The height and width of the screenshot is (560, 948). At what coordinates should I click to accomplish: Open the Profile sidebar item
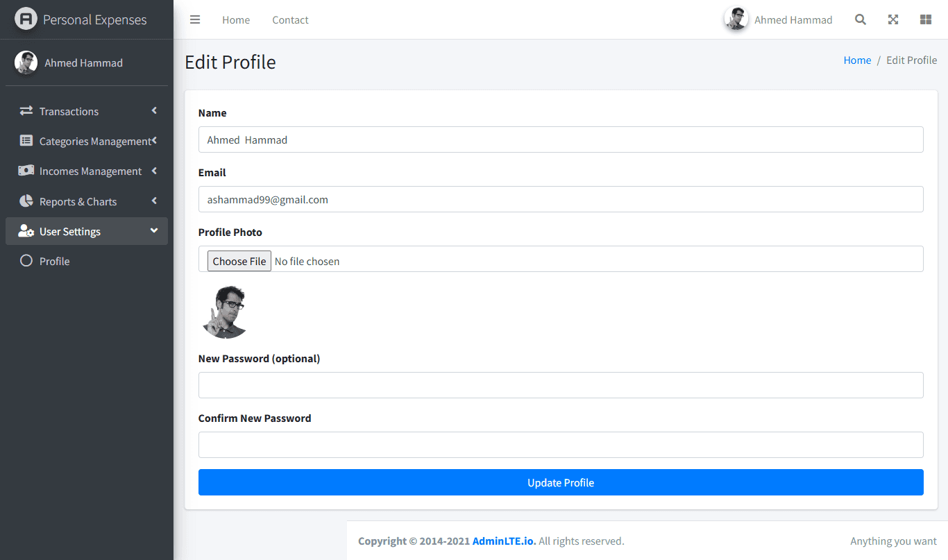(87, 261)
